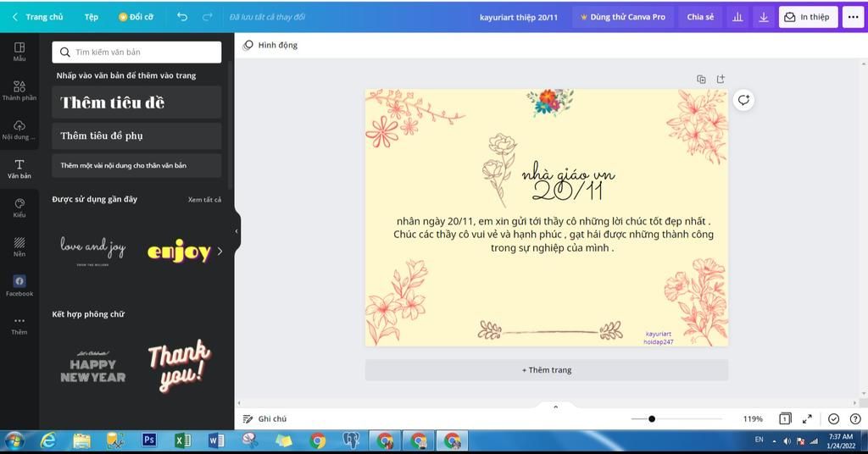This screenshot has width=868, height=454.
Task: Add a new page with plus-page icon
Action: 721,79
